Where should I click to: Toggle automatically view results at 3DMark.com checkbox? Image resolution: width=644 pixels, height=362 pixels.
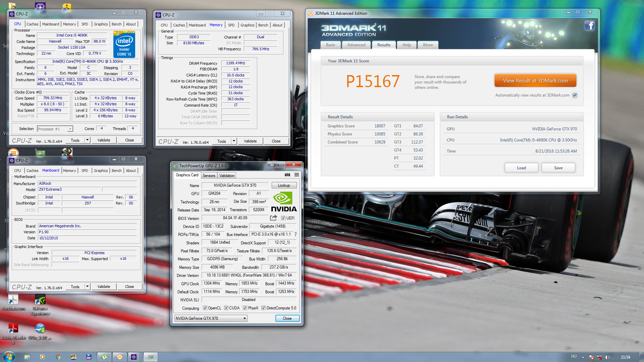[575, 95]
